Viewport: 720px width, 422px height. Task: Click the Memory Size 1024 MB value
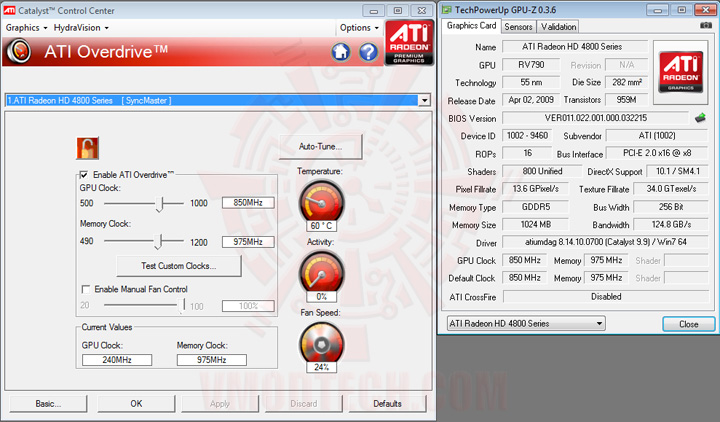tap(535, 225)
